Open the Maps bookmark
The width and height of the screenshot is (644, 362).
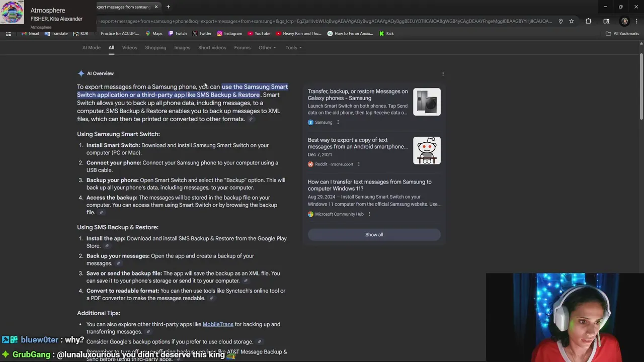(154, 34)
